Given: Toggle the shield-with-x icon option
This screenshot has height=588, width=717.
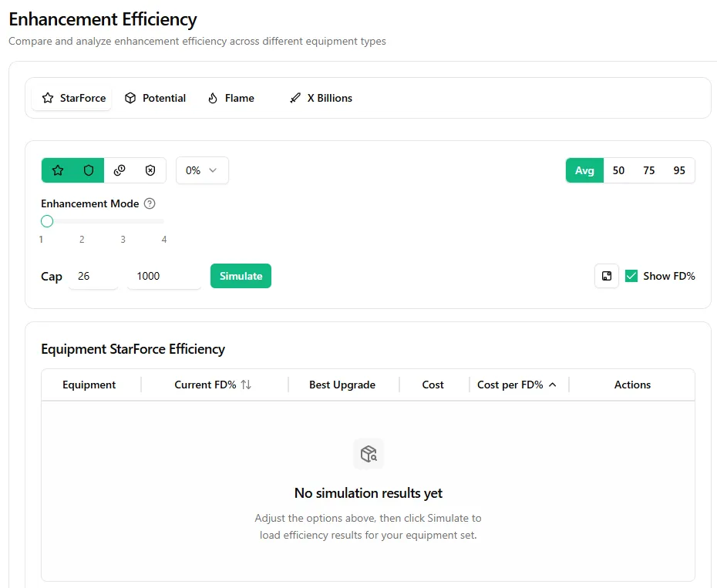Looking at the screenshot, I should (150, 170).
